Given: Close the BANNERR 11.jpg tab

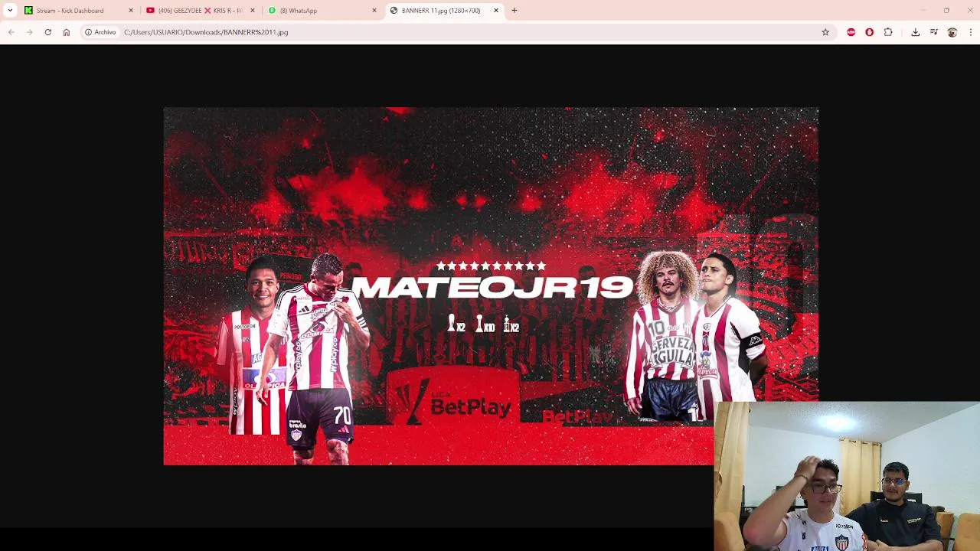Looking at the screenshot, I should (496, 11).
